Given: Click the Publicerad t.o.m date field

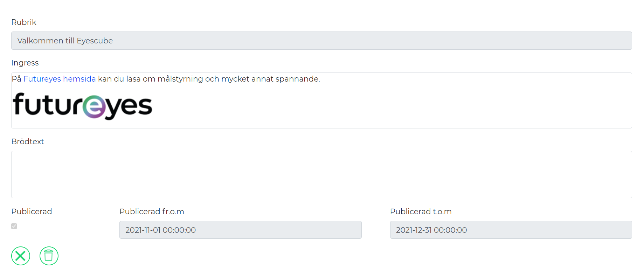Looking at the screenshot, I should click(x=511, y=230).
